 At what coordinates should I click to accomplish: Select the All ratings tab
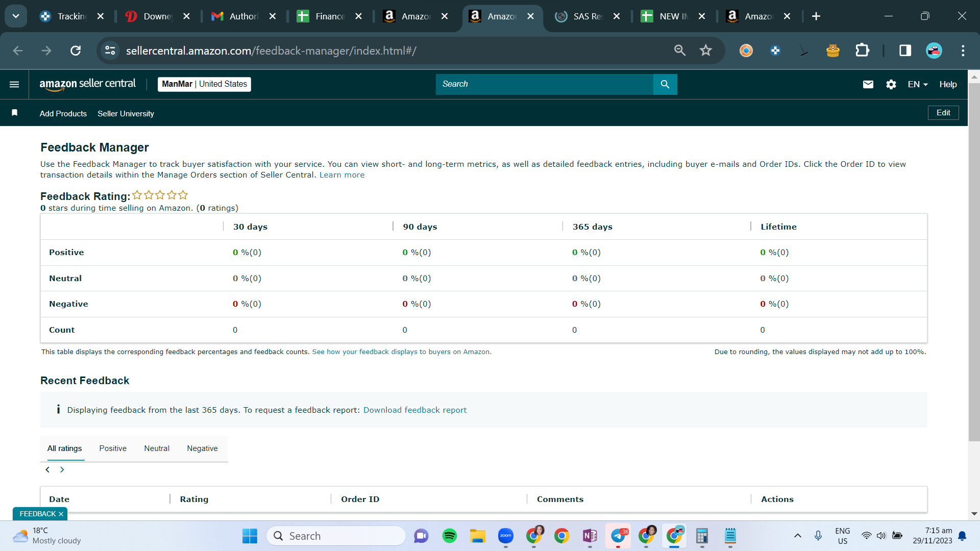pyautogui.click(x=64, y=448)
